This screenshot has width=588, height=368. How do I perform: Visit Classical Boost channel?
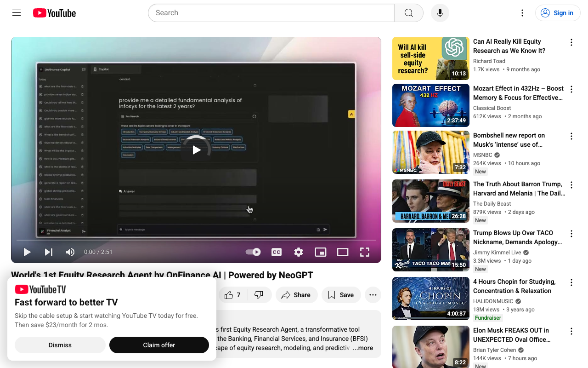point(492,108)
